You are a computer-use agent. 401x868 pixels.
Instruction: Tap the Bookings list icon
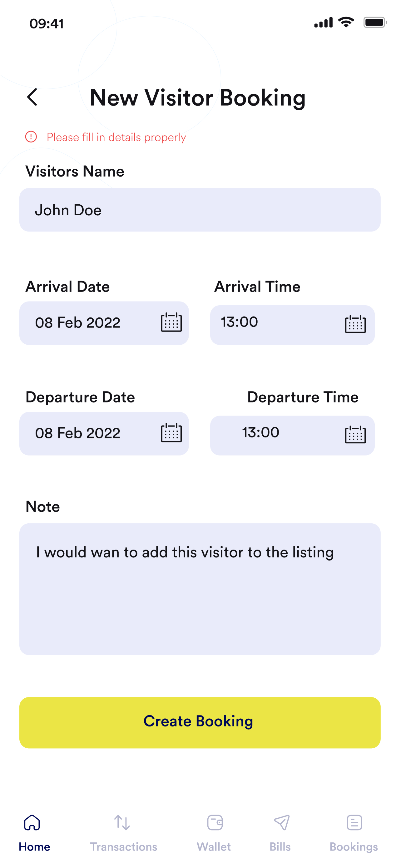click(x=354, y=822)
